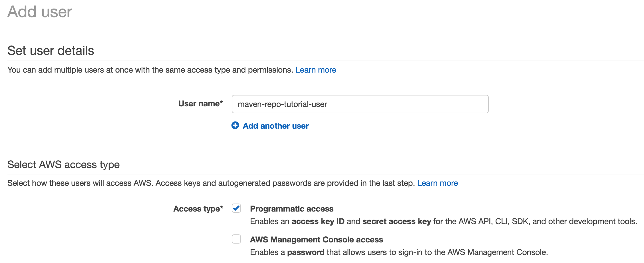Click the Select AWS access type heading
This screenshot has height=263, width=644.
63,164
